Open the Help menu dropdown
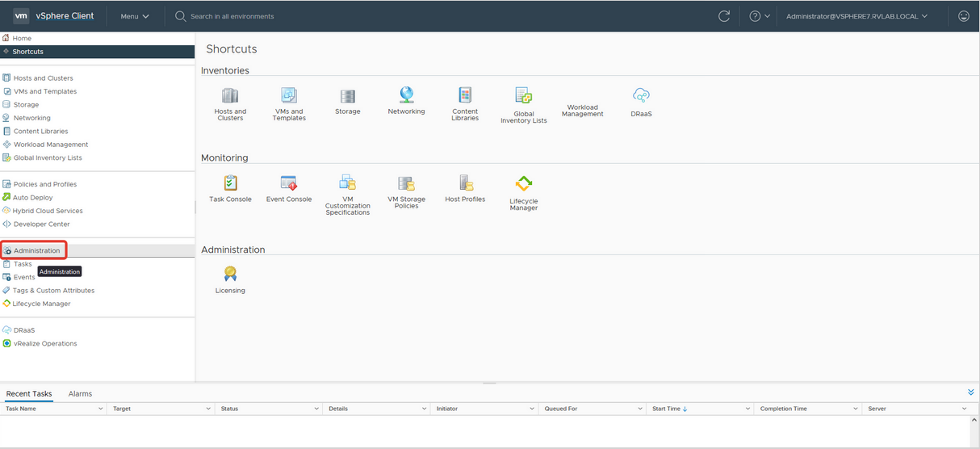Viewport: 980px width, 449px height. [x=760, y=16]
